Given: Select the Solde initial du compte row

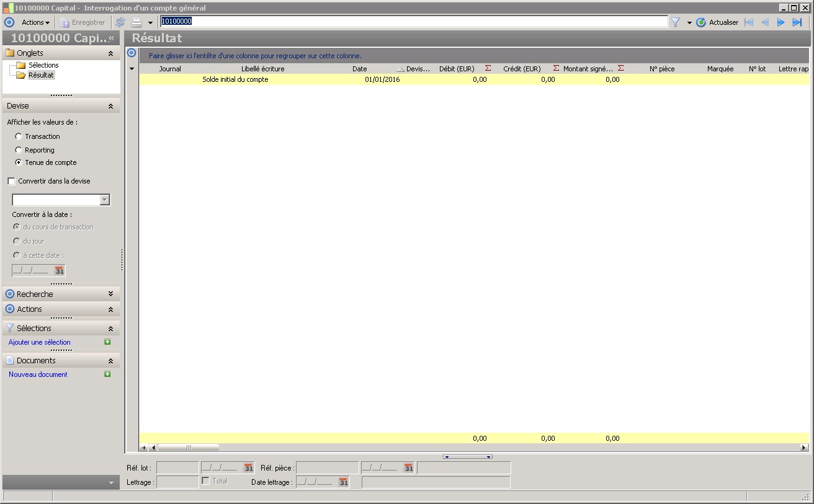Looking at the screenshot, I should point(474,79).
